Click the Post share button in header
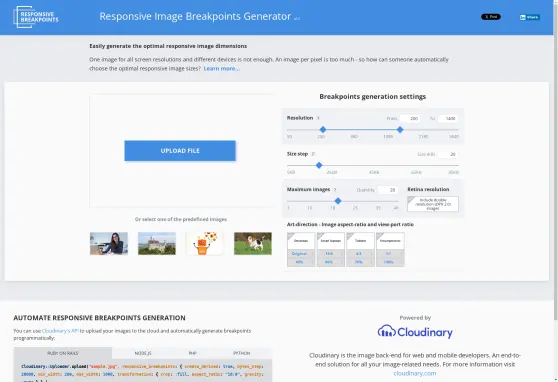This screenshot has width=558, height=382. pos(491,17)
